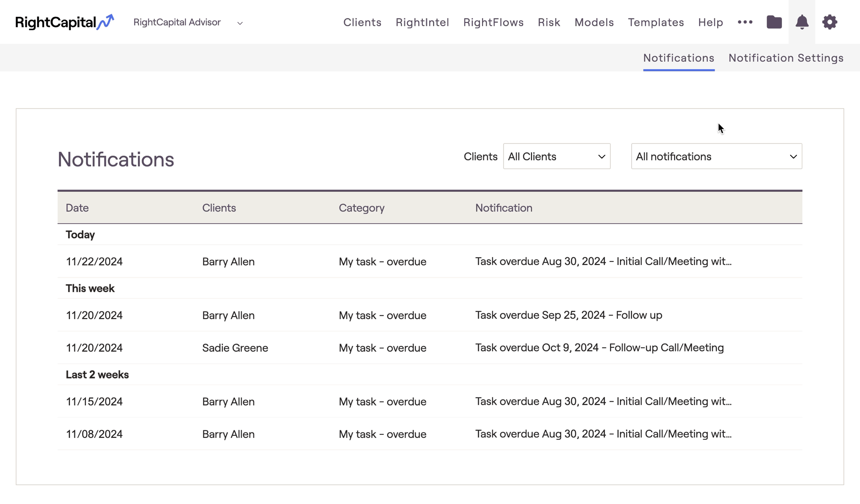
Task: Click the 11/22/2024 date cell
Action: tap(94, 261)
